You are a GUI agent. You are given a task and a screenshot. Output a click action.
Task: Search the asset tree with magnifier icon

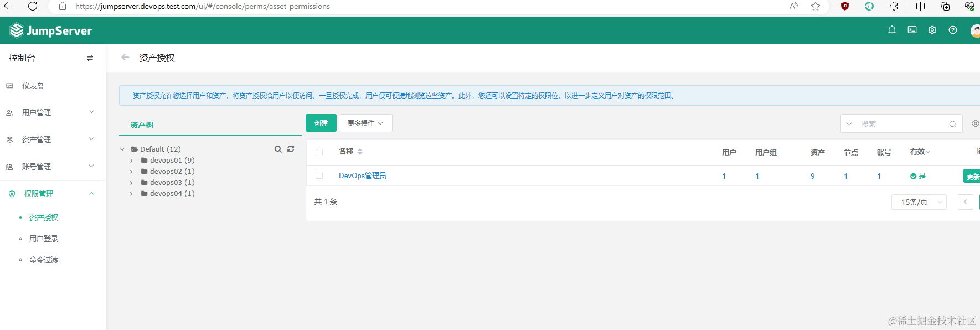pos(278,149)
